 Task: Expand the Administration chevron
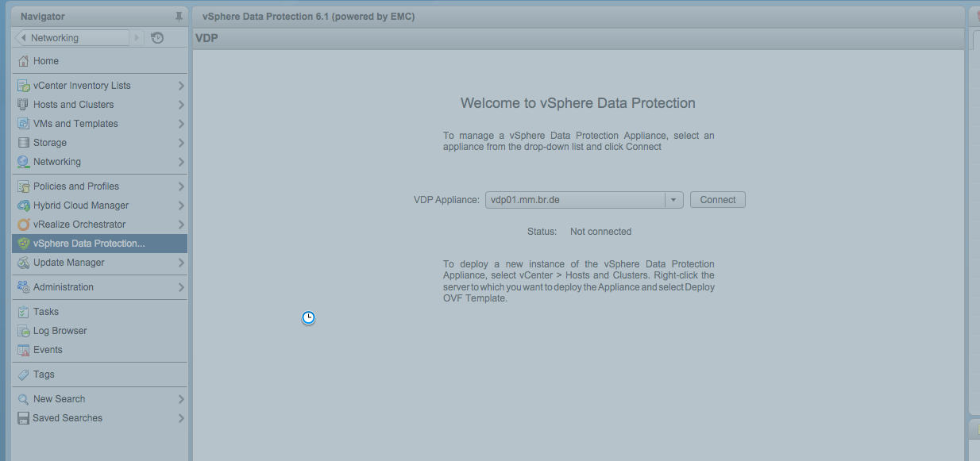[x=181, y=287]
